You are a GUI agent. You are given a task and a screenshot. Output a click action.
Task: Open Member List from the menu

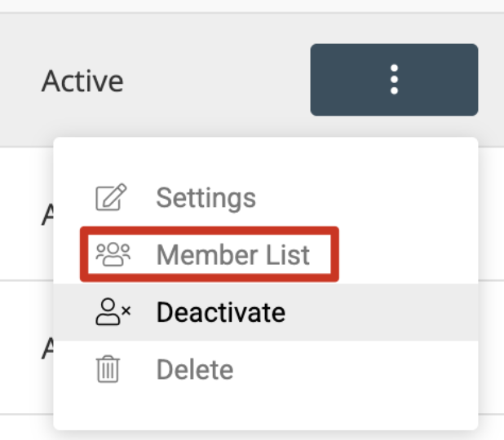tap(233, 255)
